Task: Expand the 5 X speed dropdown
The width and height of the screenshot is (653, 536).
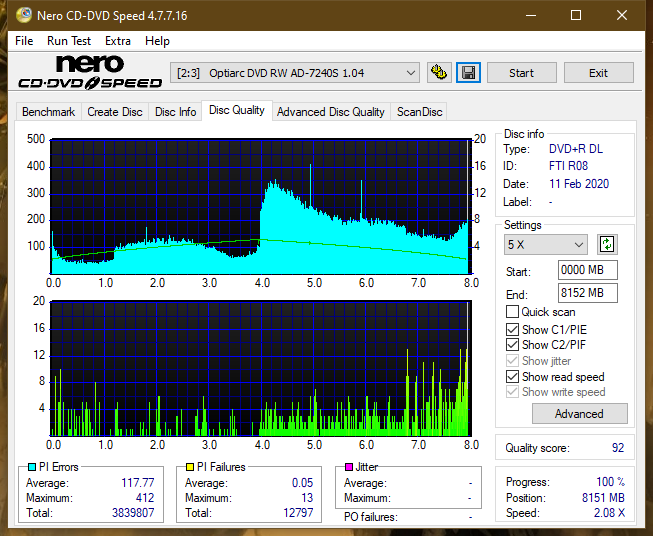Action: [x=546, y=244]
